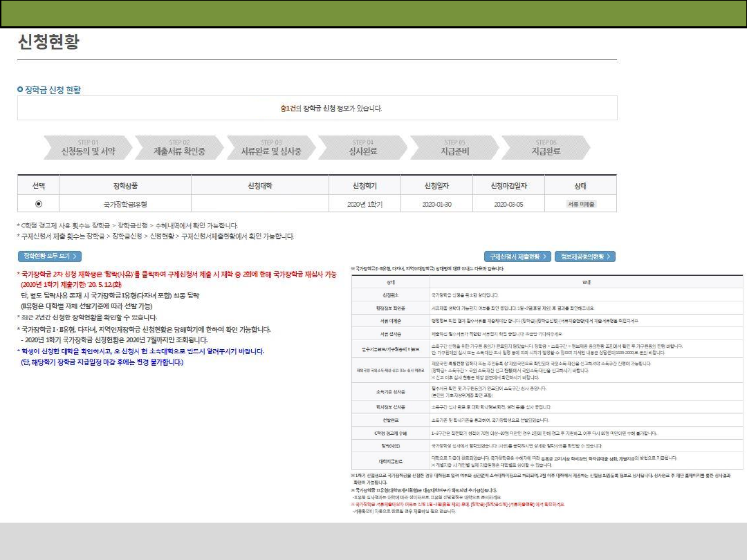The height and width of the screenshot is (560, 747).
Task: Click the 신청현황 page heading
Action: click(x=48, y=43)
